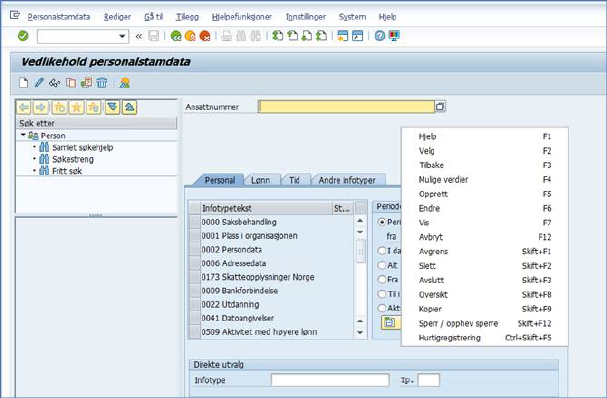Choose Sperr / opphev sperre menu entry

(485, 323)
